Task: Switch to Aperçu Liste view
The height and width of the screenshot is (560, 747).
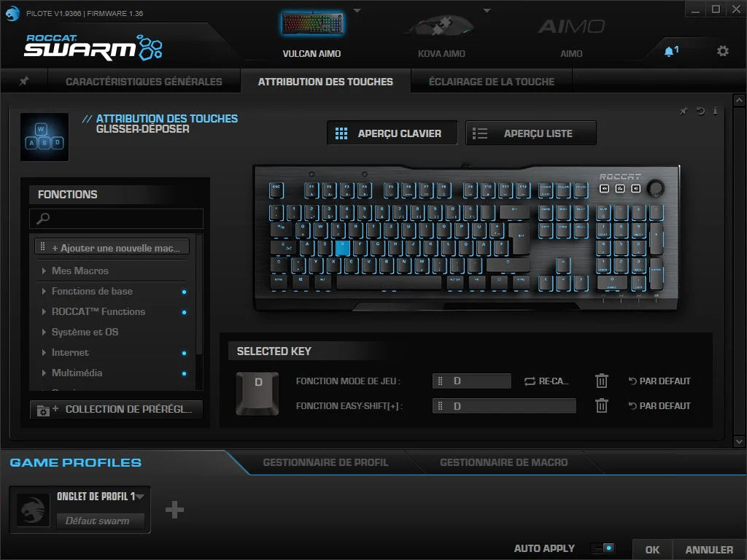Action: pos(531,133)
